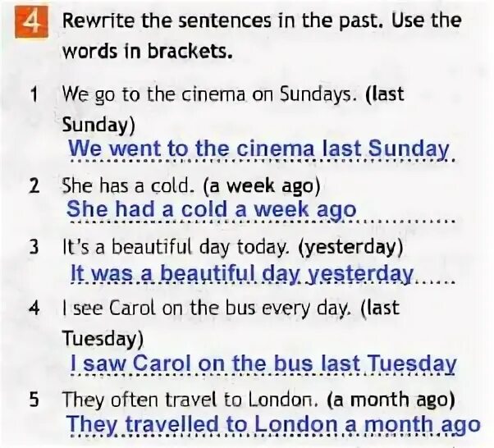This screenshot has height=448, width=494.
Task: Click answer 'We went to the cinema last Sunday'
Action: [x=258, y=148]
